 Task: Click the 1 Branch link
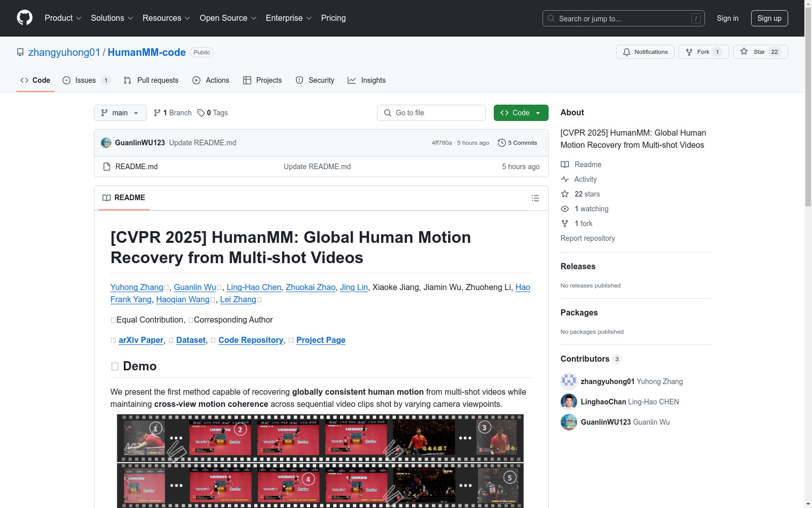(x=173, y=113)
